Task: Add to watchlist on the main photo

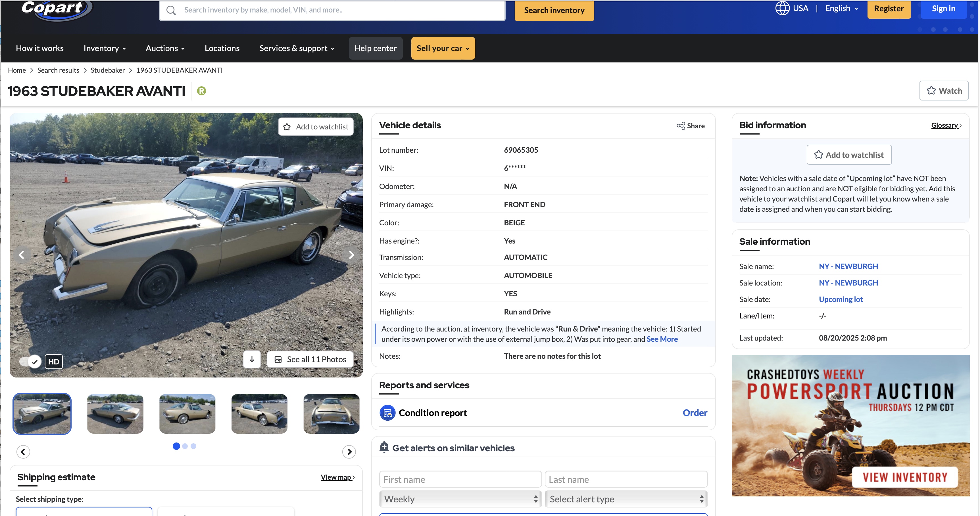Action: point(316,127)
